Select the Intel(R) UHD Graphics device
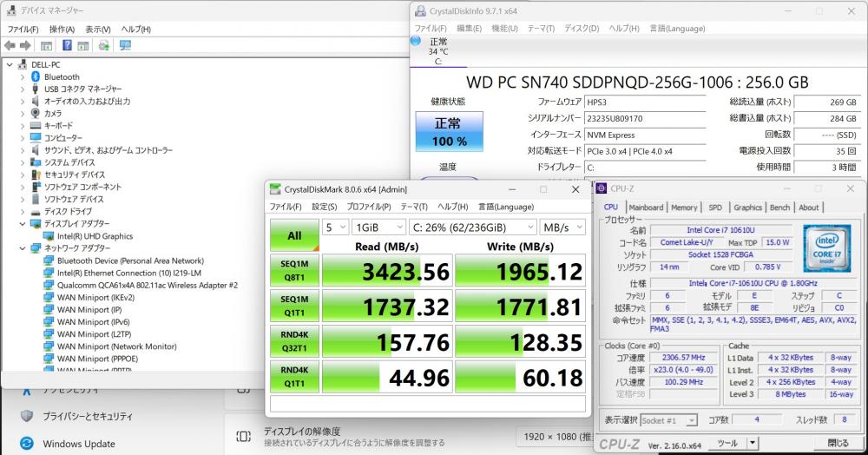The width and height of the screenshot is (868, 455). coord(94,235)
